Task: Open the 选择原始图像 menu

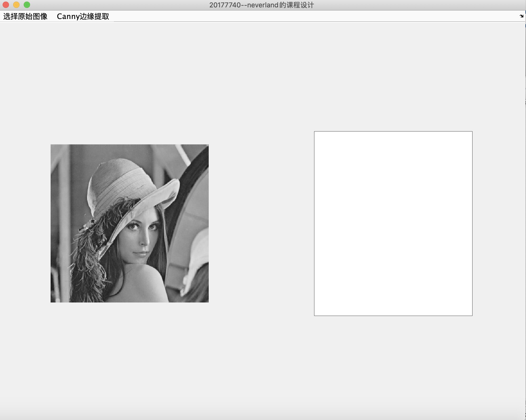Action: pos(25,16)
